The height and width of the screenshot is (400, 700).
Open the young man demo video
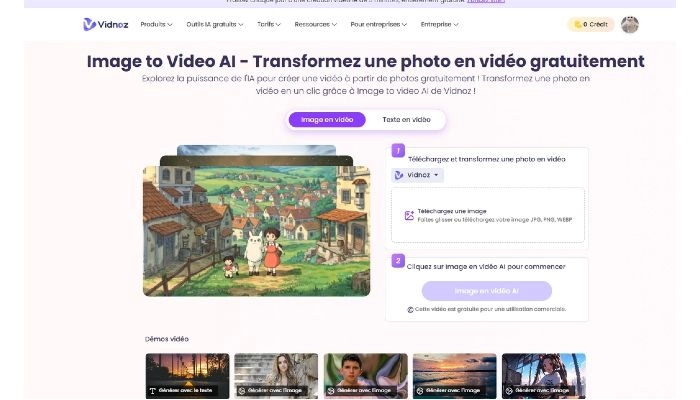coord(366,376)
